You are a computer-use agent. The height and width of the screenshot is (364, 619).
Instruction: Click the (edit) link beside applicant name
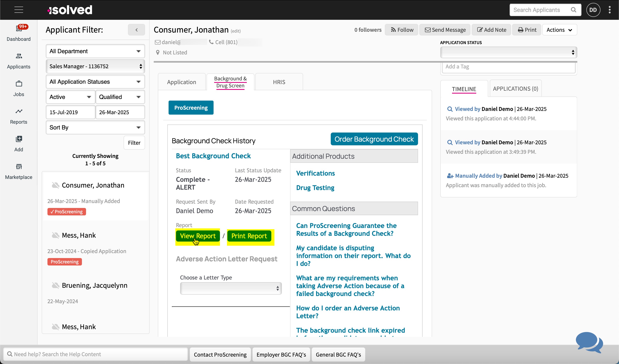coord(236,31)
